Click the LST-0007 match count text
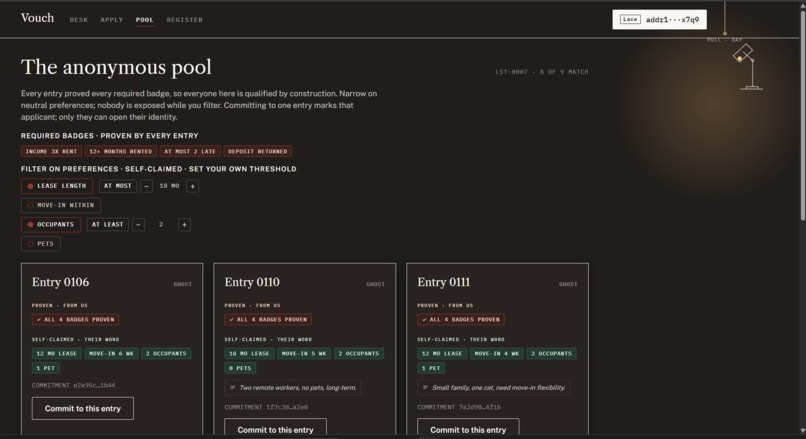This screenshot has height=439, width=806. click(x=542, y=72)
